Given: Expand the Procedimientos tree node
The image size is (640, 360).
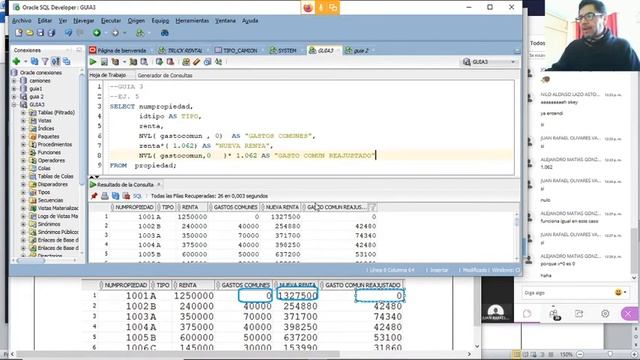Looking at the screenshot, I should [x=23, y=144].
